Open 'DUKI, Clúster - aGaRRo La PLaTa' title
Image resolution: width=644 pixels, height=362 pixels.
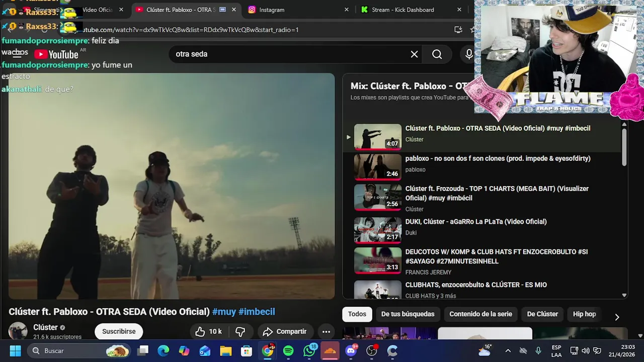(476, 222)
